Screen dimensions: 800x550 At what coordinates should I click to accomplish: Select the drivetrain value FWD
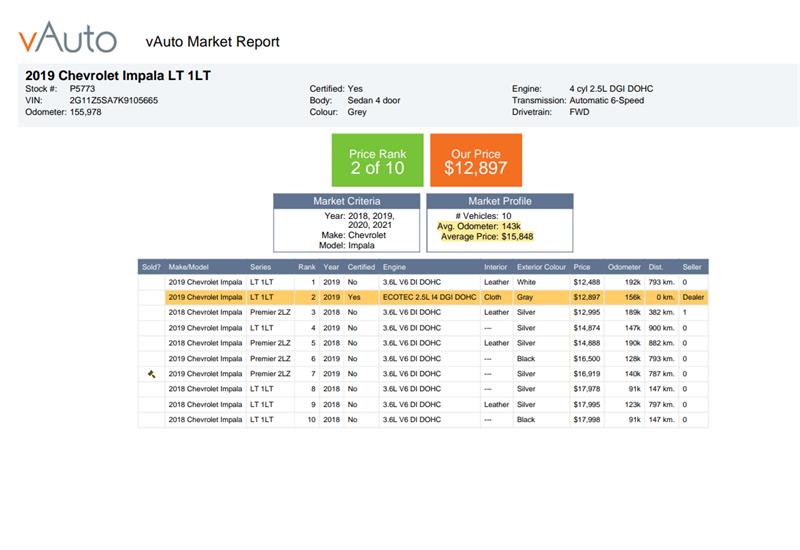pos(579,112)
